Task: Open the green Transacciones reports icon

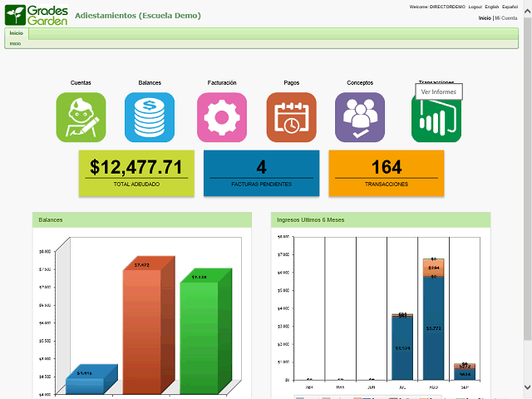Action: tap(436, 121)
